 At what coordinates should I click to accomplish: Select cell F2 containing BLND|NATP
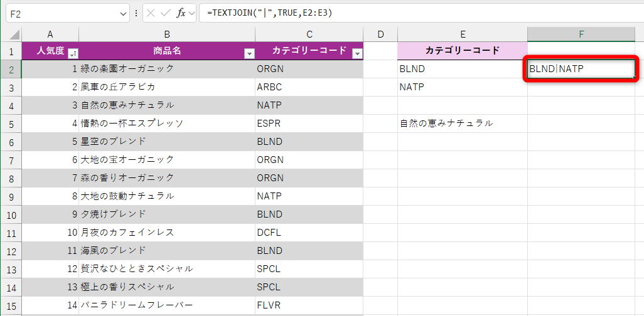(x=581, y=69)
